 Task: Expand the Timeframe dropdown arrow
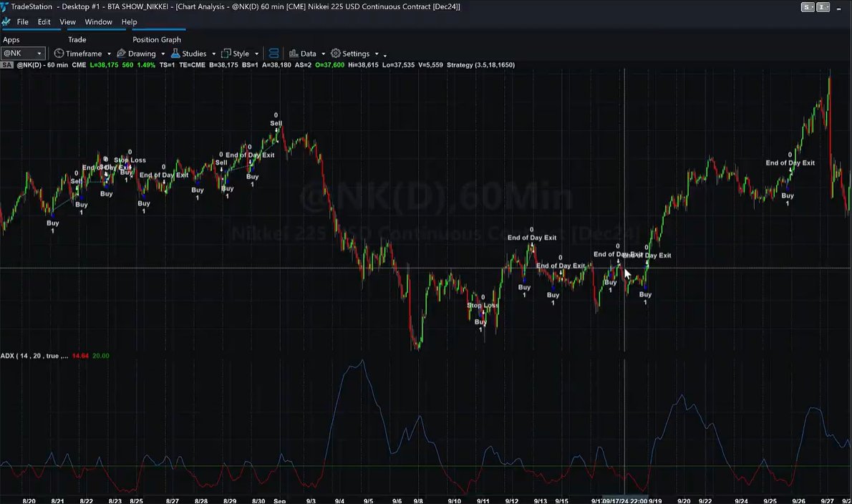(109, 54)
